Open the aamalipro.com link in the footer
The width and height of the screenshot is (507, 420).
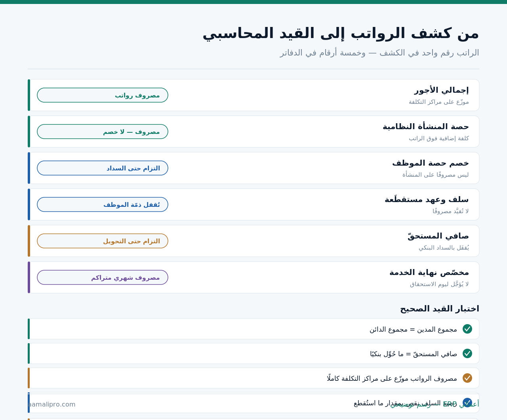tap(51, 404)
